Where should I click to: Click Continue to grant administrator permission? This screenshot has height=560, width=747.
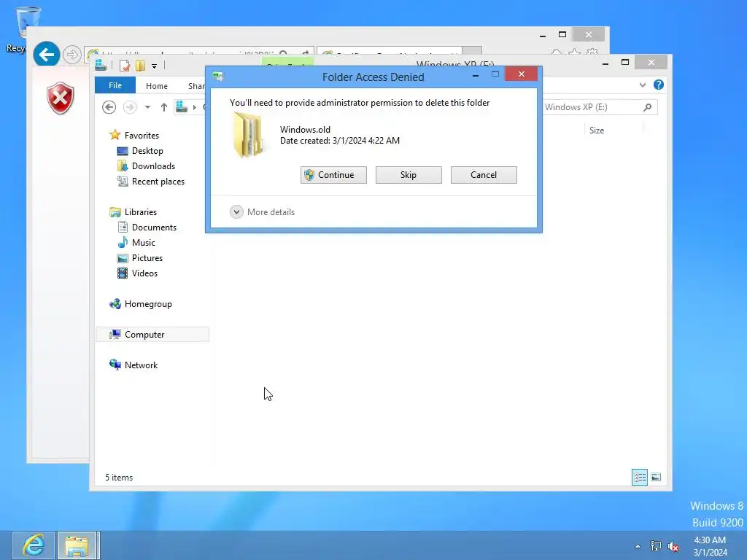click(x=333, y=175)
